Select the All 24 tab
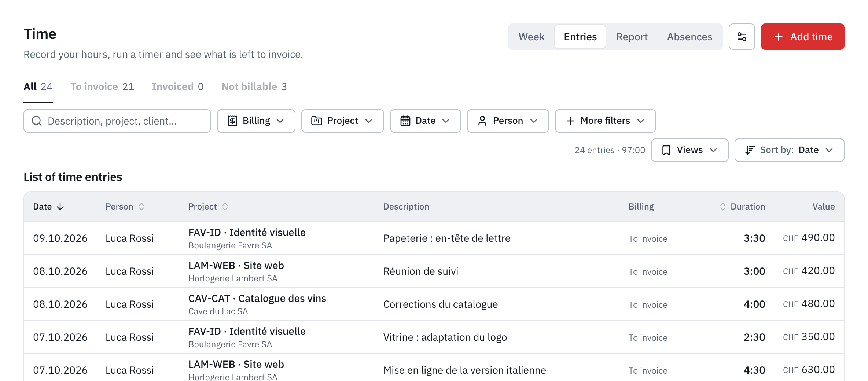This screenshot has height=381, width=868. pyautogui.click(x=38, y=87)
